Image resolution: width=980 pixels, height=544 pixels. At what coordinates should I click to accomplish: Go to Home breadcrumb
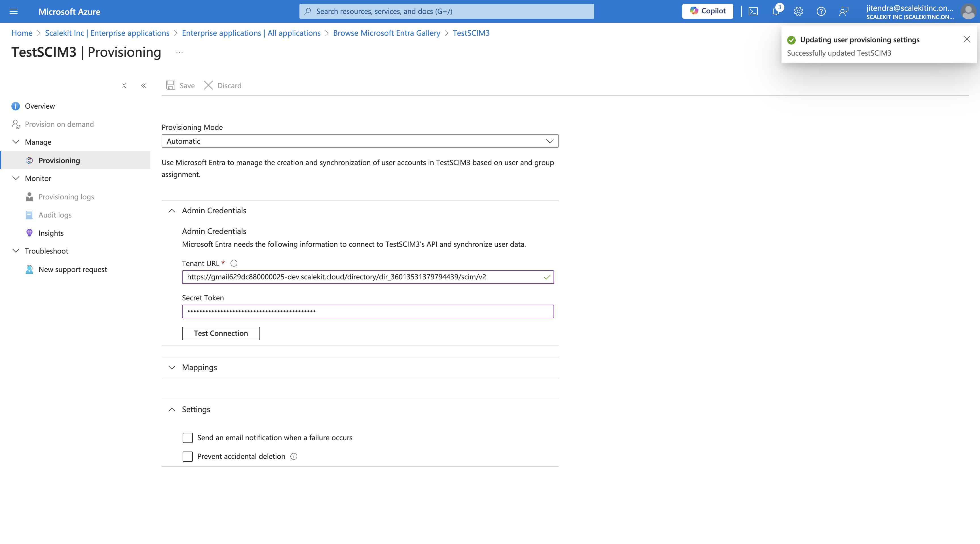coord(22,33)
